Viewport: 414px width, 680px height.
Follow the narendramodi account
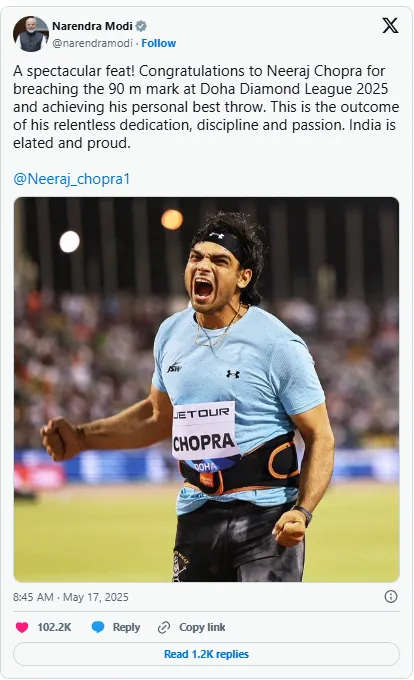click(x=158, y=43)
